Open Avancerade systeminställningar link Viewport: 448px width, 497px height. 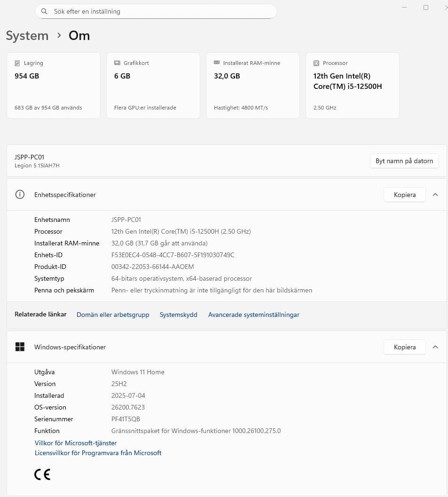pyautogui.click(x=254, y=315)
